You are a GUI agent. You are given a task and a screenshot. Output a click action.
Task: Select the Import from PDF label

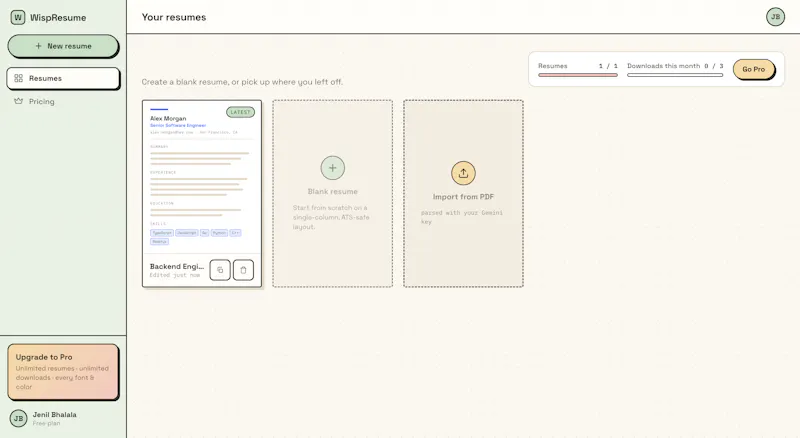point(463,197)
